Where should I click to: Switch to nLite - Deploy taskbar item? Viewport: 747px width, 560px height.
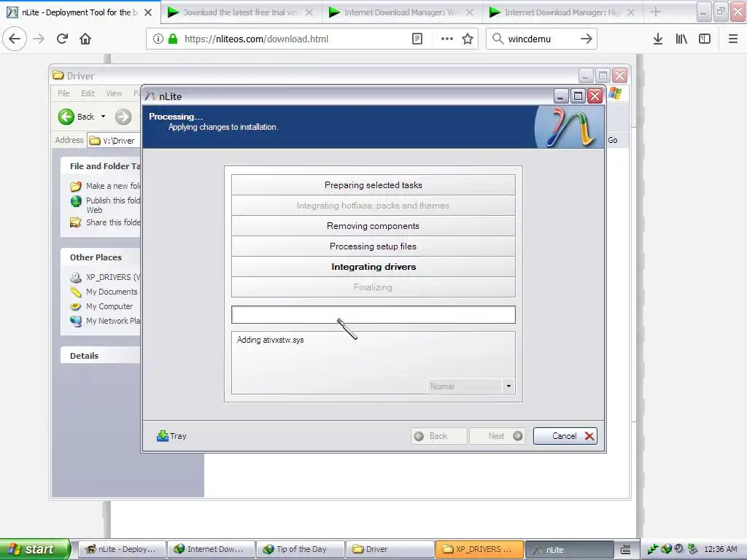coord(122,549)
